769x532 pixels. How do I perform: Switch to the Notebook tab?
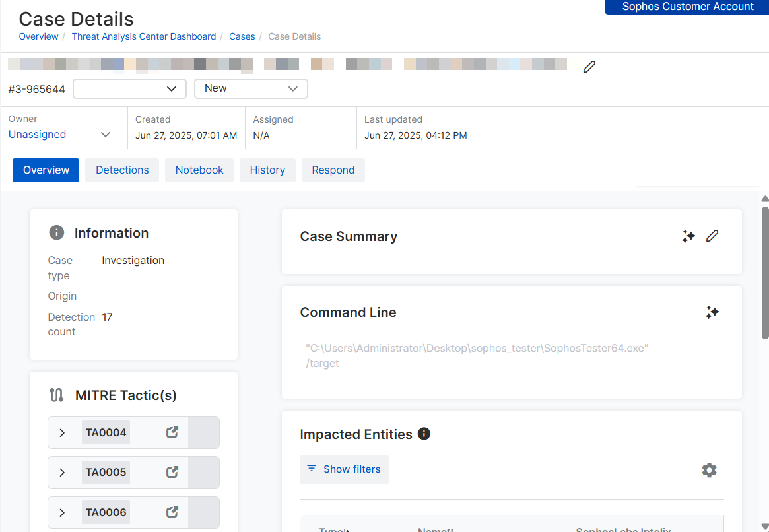click(x=199, y=170)
